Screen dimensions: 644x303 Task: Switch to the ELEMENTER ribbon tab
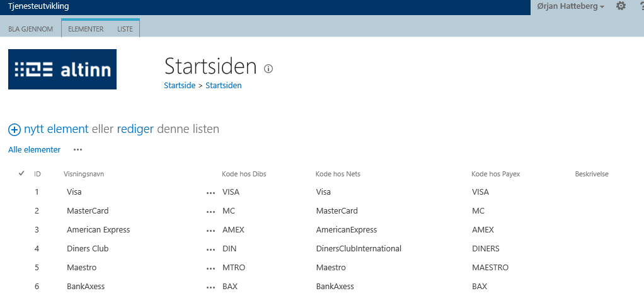coord(86,29)
